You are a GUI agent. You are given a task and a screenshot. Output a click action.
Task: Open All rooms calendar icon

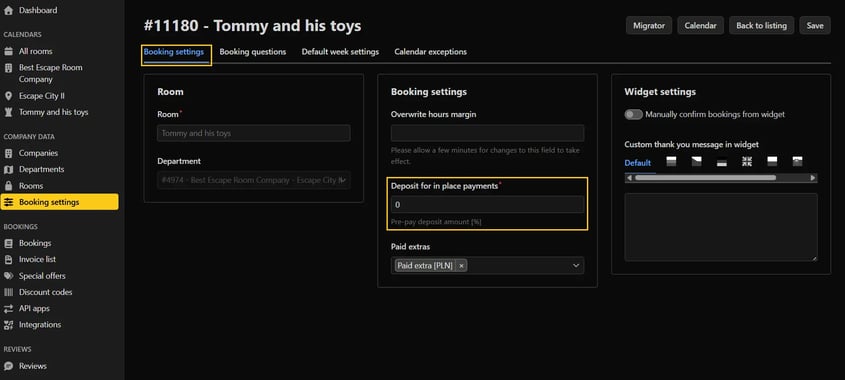[x=8, y=51]
